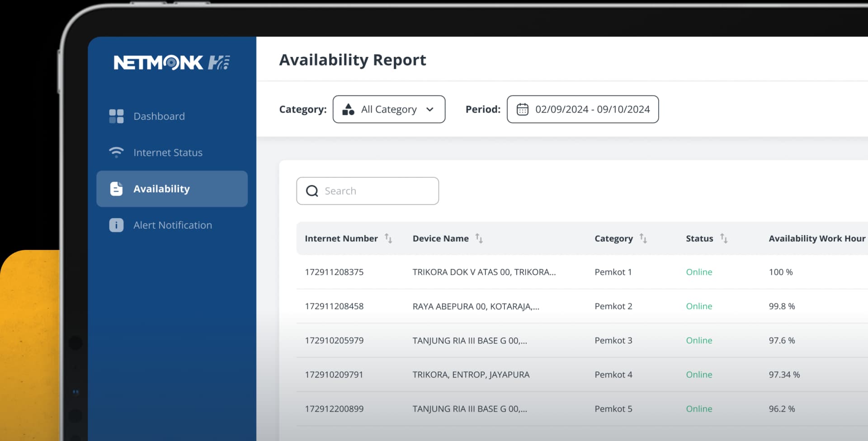Viewport: 868px width, 441px height.
Task: Open the calendar icon in the Period field
Action: click(523, 109)
